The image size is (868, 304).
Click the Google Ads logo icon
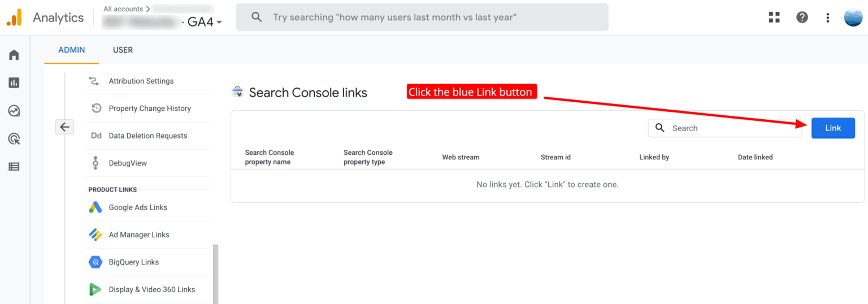96,207
